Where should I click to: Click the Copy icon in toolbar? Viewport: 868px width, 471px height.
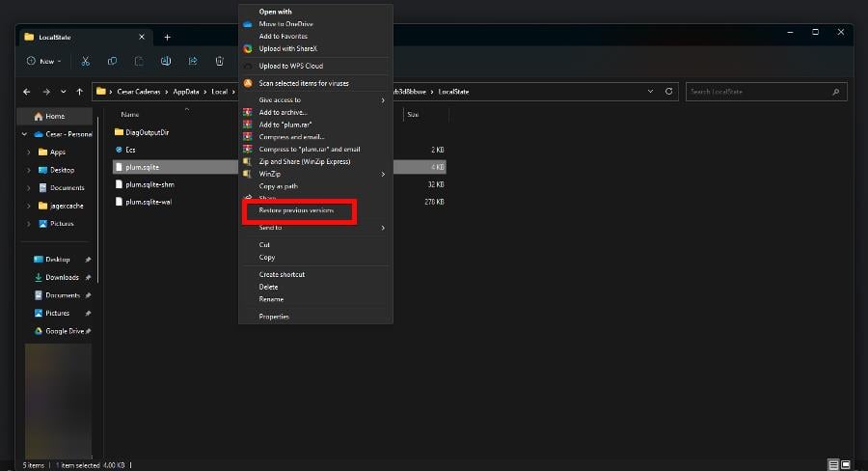pyautogui.click(x=112, y=61)
